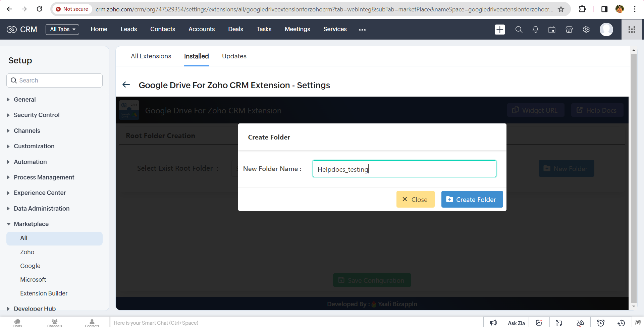Click the Ask Zia button in bottom bar
The width and height of the screenshot is (644, 327).
pyautogui.click(x=516, y=323)
